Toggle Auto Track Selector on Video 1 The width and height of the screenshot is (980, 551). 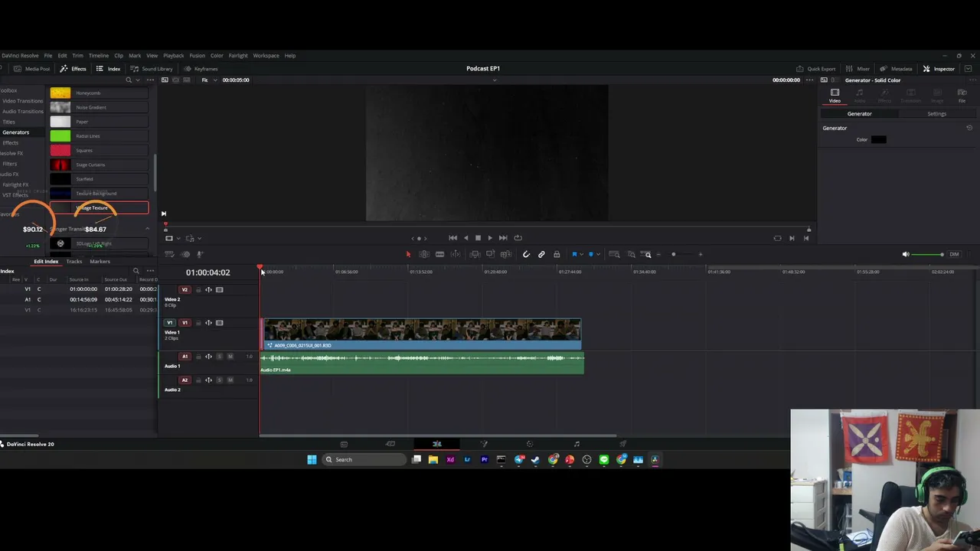(x=208, y=323)
